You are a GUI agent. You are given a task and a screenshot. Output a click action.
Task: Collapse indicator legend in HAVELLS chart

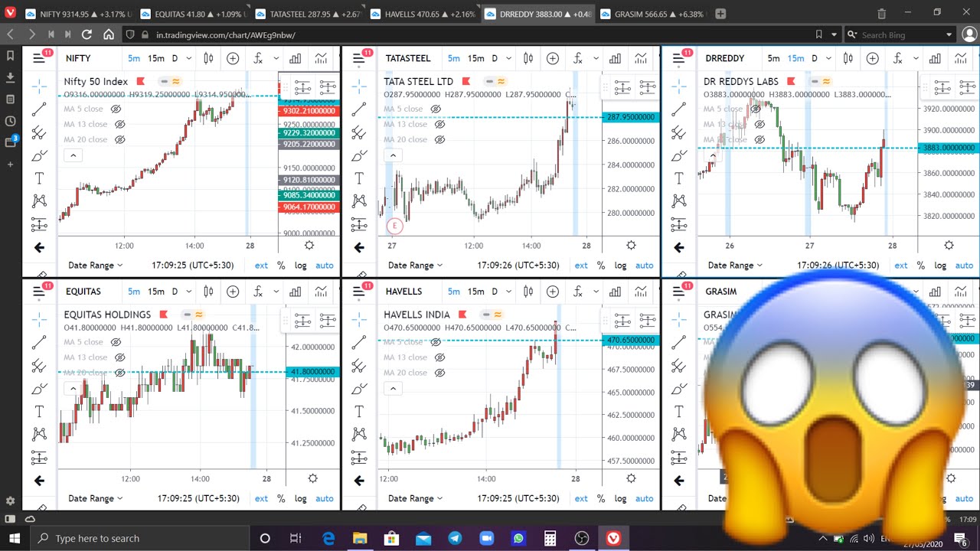pyautogui.click(x=393, y=389)
